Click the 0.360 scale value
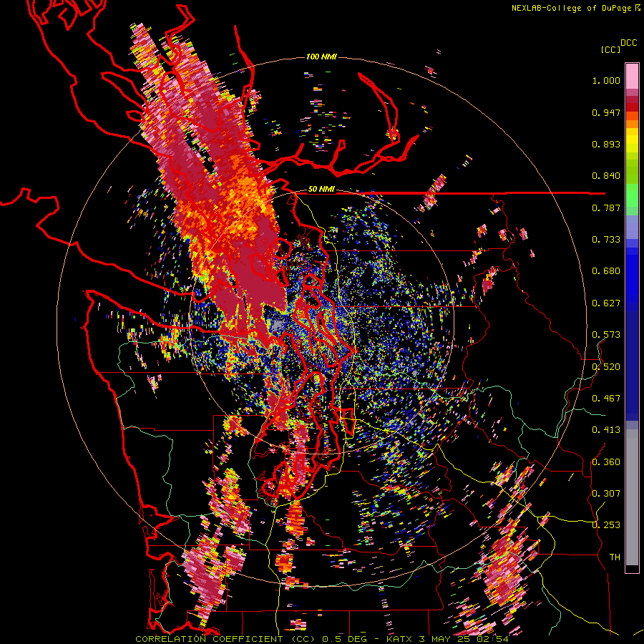This screenshot has width=644, height=644. [606, 462]
